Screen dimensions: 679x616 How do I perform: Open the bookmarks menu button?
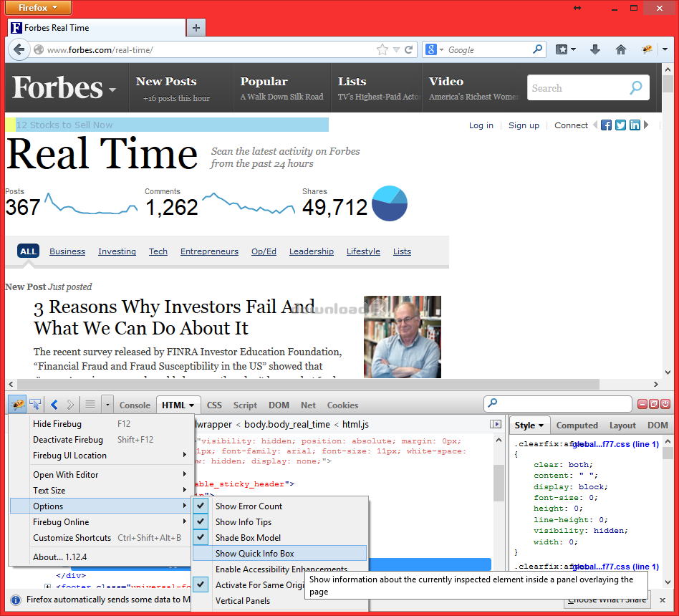[x=566, y=49]
